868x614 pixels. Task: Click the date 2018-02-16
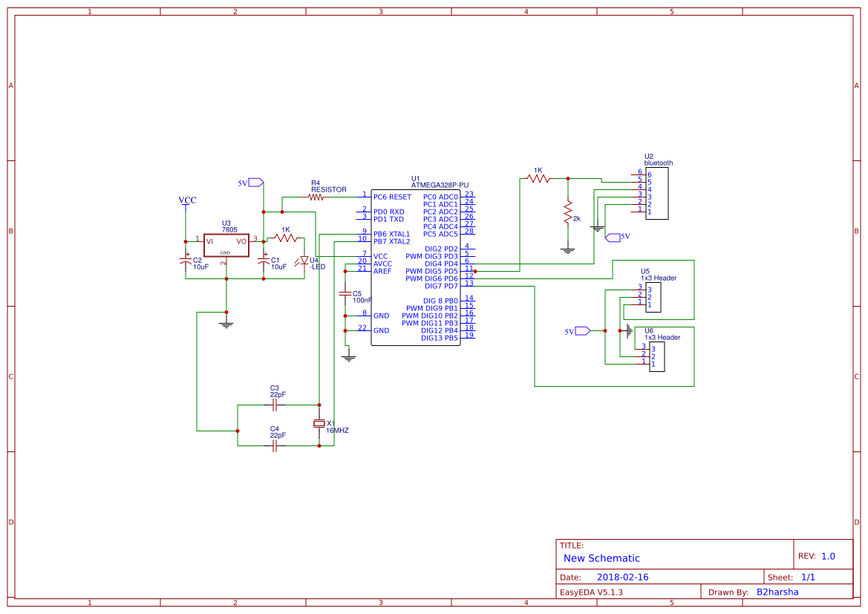(x=622, y=578)
